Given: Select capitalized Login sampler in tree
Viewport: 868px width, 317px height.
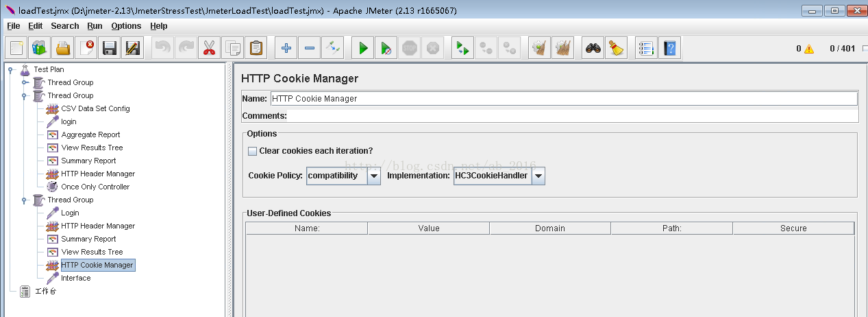Looking at the screenshot, I should pyautogui.click(x=70, y=213).
